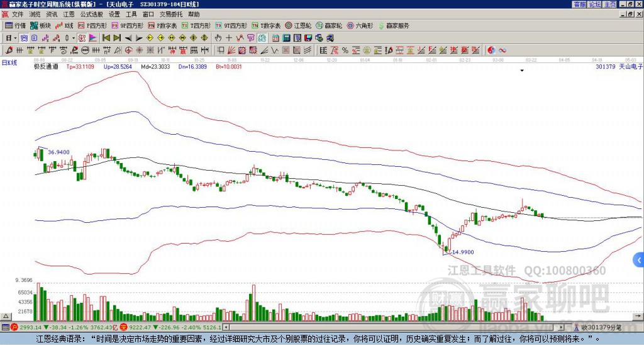
Task: Choose the circle with cross line tool
Action: (x=85, y=50)
